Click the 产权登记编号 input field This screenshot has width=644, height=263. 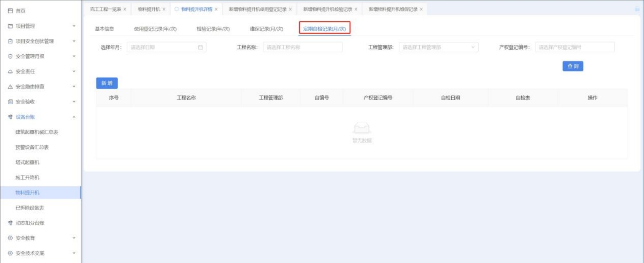(x=574, y=47)
